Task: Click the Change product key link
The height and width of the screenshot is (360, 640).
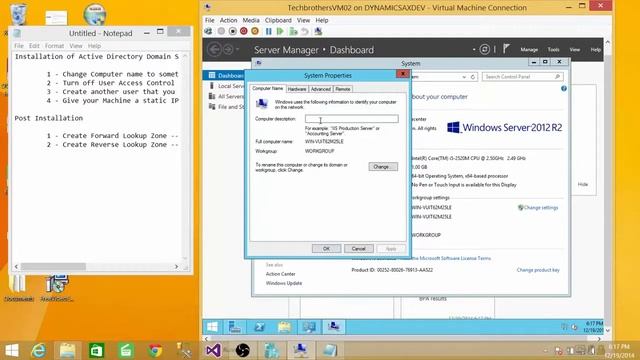Action: coord(538,270)
